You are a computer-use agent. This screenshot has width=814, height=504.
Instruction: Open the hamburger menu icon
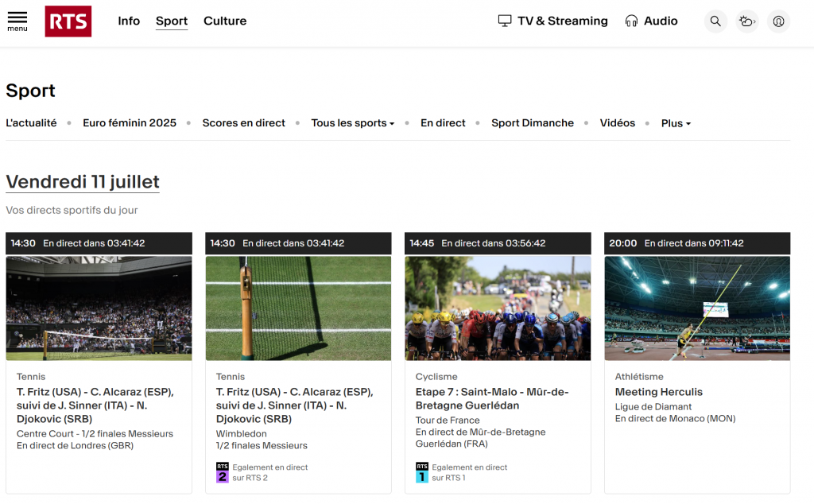point(17,21)
